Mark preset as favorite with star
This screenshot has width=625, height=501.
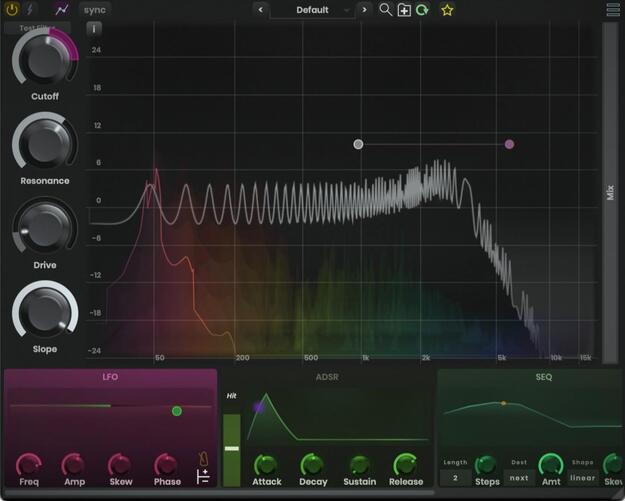tap(447, 10)
